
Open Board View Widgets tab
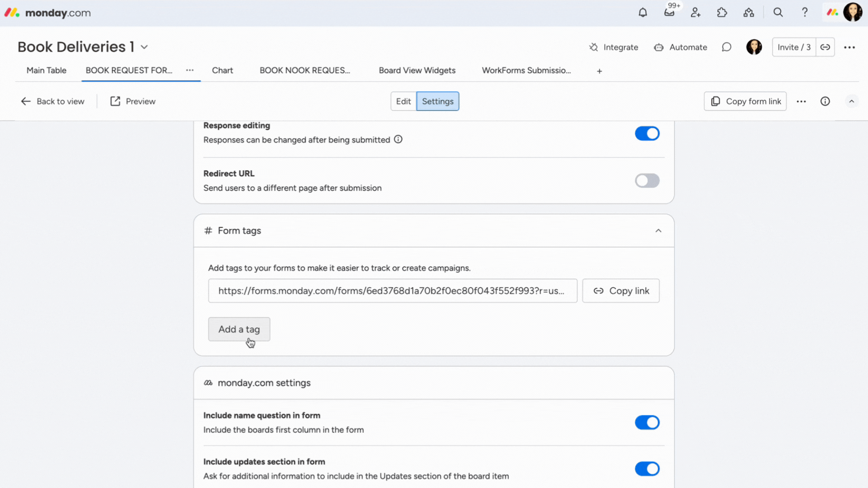[417, 70]
